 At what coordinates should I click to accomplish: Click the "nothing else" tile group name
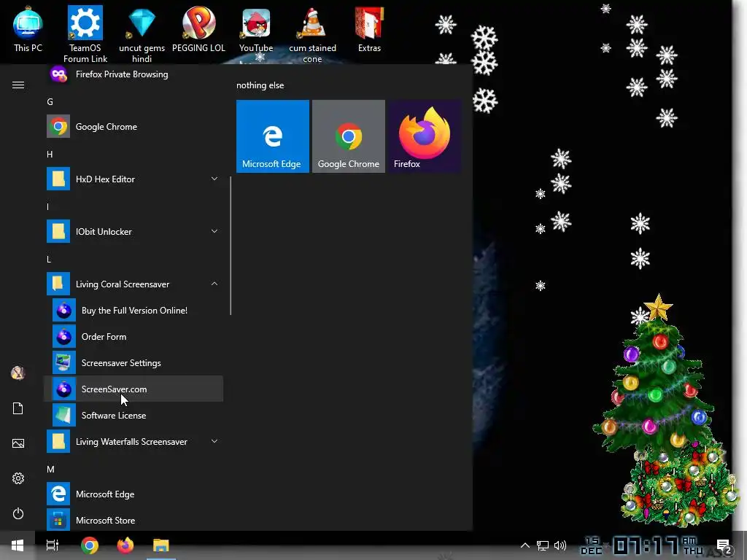pos(260,85)
